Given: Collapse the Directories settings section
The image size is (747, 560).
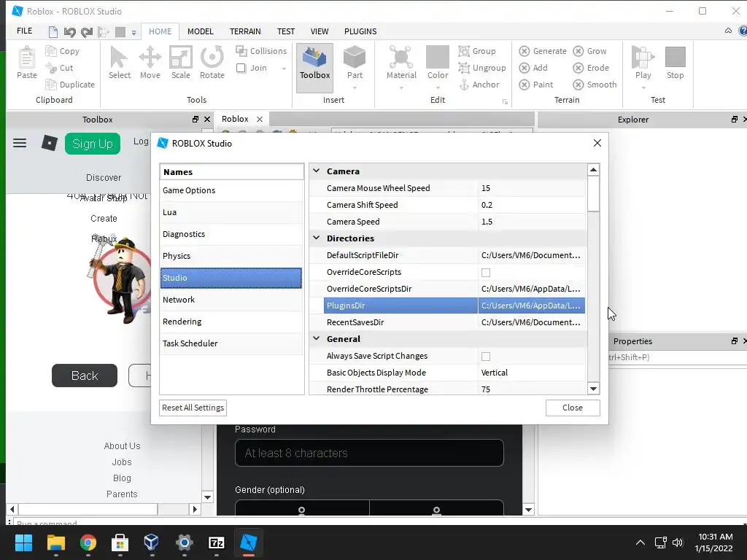Looking at the screenshot, I should tap(317, 238).
